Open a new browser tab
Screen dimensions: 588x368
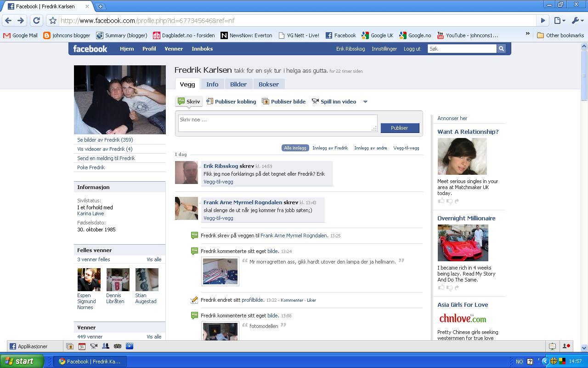(x=101, y=6)
